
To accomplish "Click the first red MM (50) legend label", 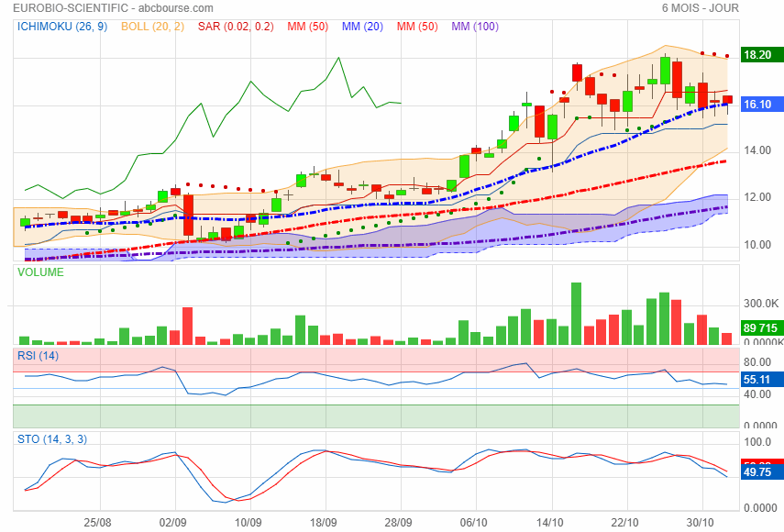I will [307, 27].
